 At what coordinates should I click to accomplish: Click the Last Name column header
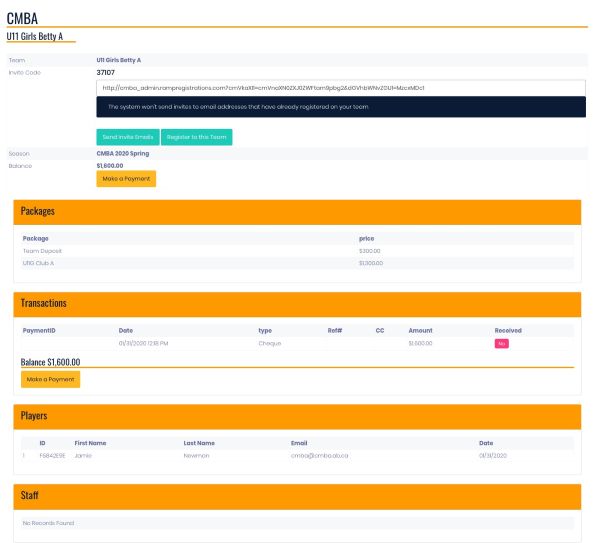click(199, 443)
